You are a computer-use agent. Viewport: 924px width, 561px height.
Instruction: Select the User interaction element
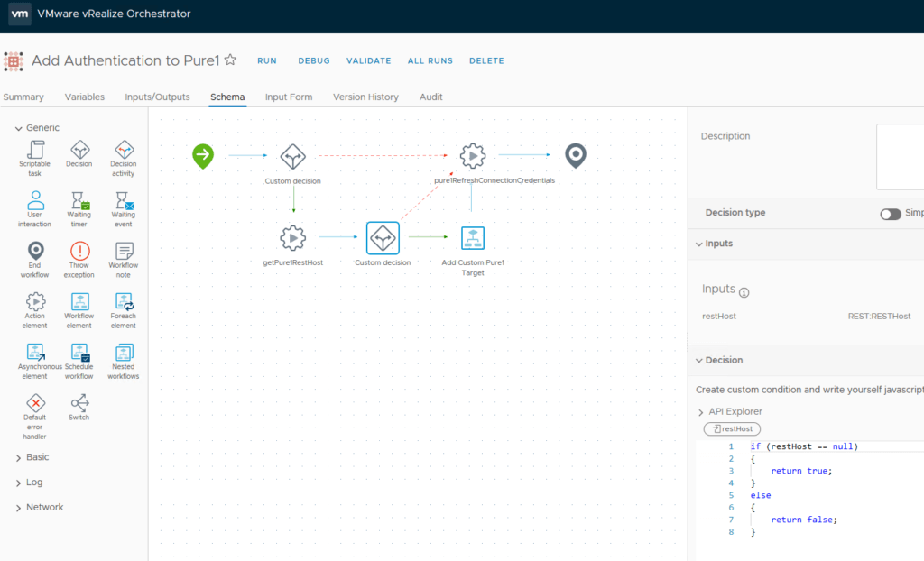pyautogui.click(x=35, y=200)
